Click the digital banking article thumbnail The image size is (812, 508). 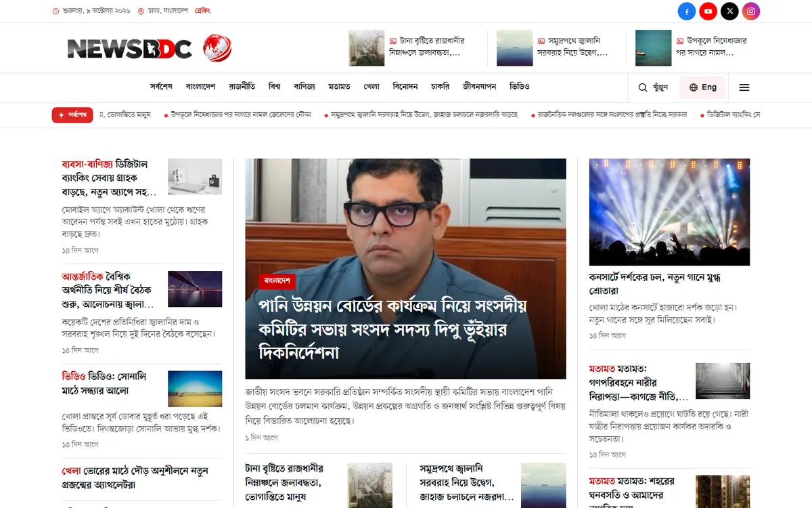click(195, 177)
